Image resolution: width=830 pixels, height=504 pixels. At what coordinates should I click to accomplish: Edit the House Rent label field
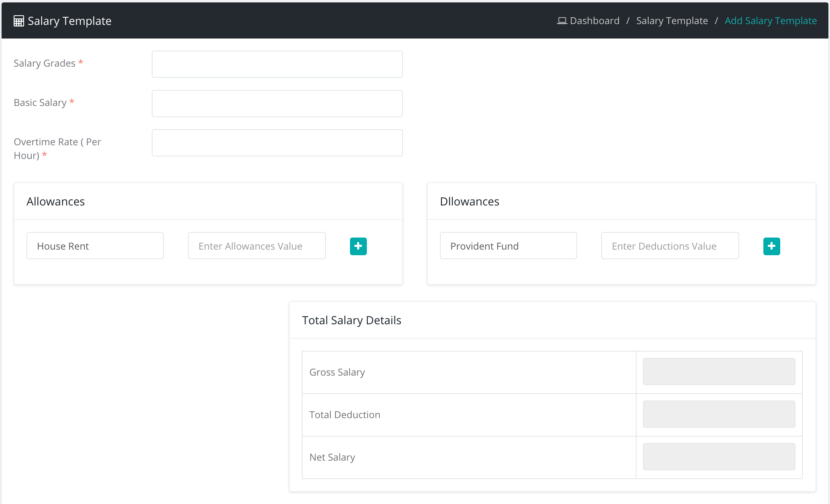click(95, 246)
